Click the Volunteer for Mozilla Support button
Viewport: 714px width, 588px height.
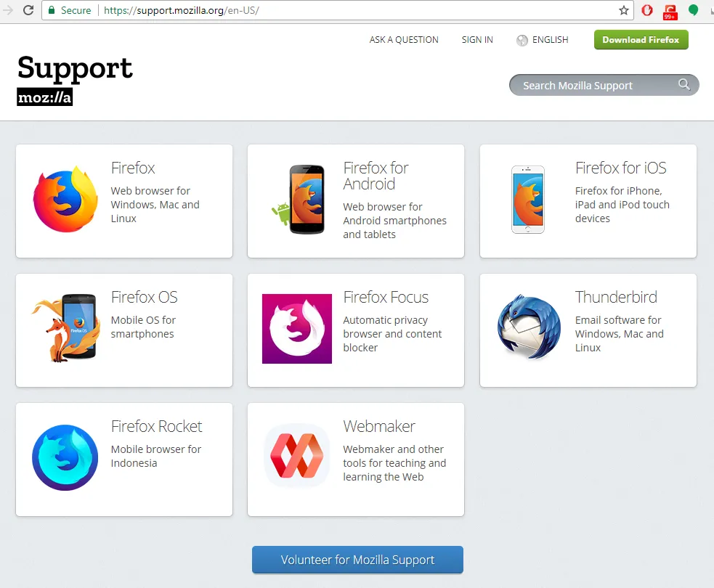point(357,560)
